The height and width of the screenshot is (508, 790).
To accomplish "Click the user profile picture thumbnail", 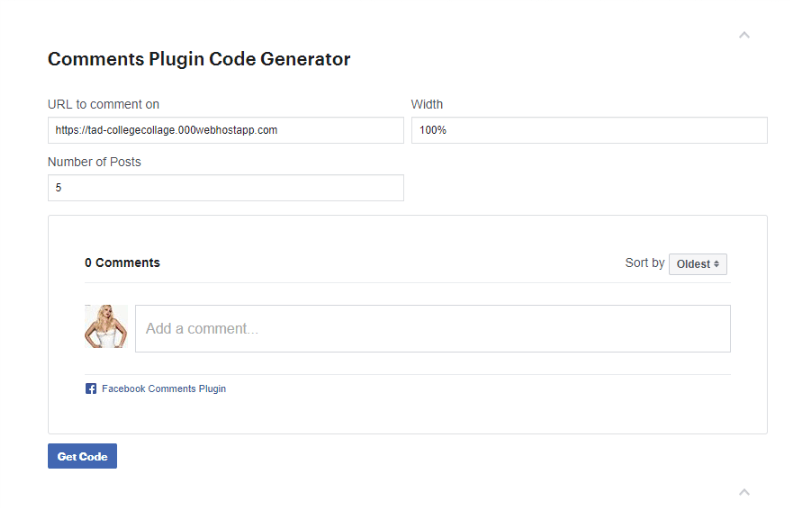I will click(106, 326).
